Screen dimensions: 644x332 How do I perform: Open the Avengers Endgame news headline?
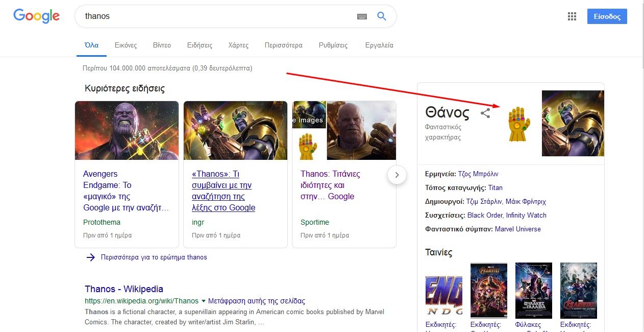tap(126, 191)
